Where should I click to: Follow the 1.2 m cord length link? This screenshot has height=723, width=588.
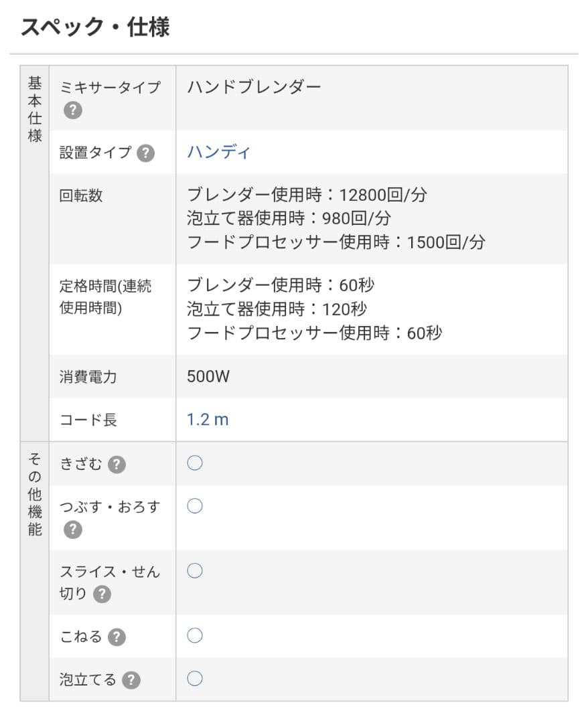click(208, 419)
